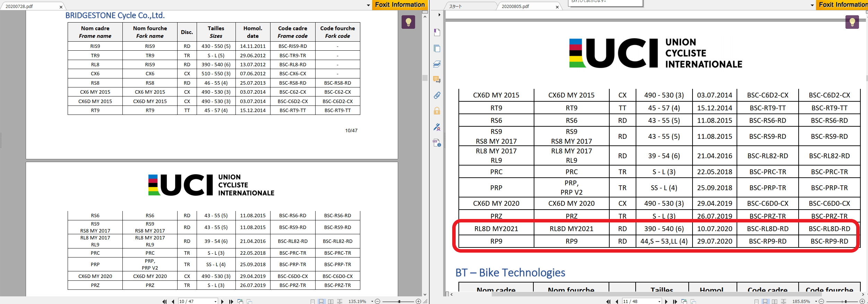Go to next page in left window
Screen dimensions: 868x304
point(223,302)
